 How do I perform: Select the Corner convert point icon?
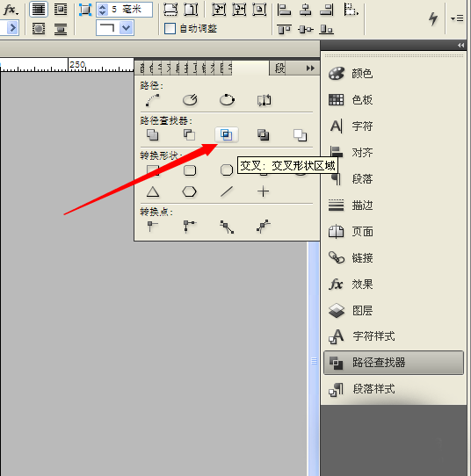pyautogui.click(x=190, y=227)
